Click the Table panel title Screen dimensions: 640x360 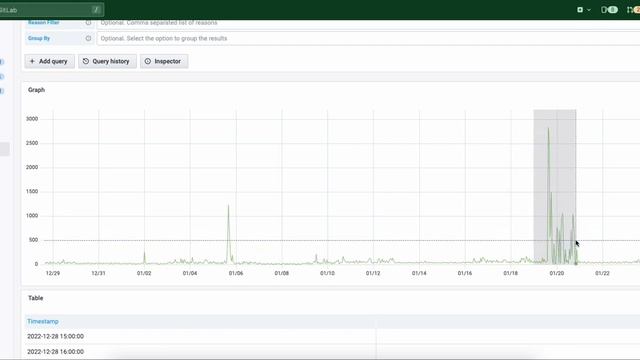36,298
